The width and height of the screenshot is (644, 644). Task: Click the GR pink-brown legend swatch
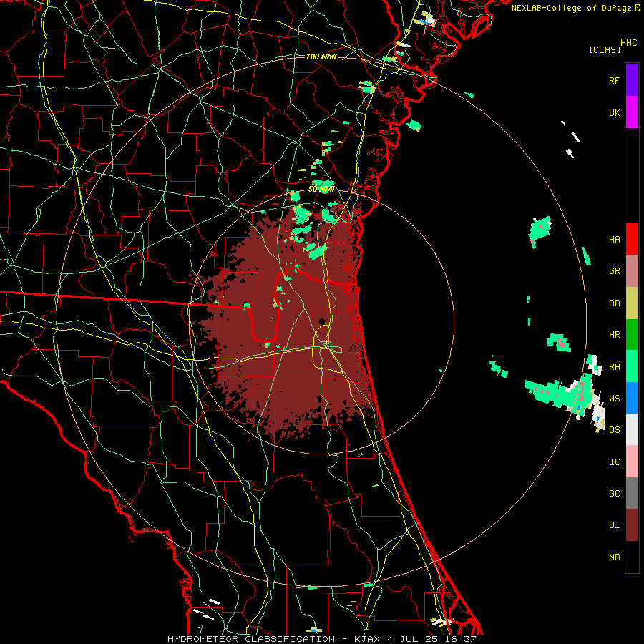tap(632, 270)
